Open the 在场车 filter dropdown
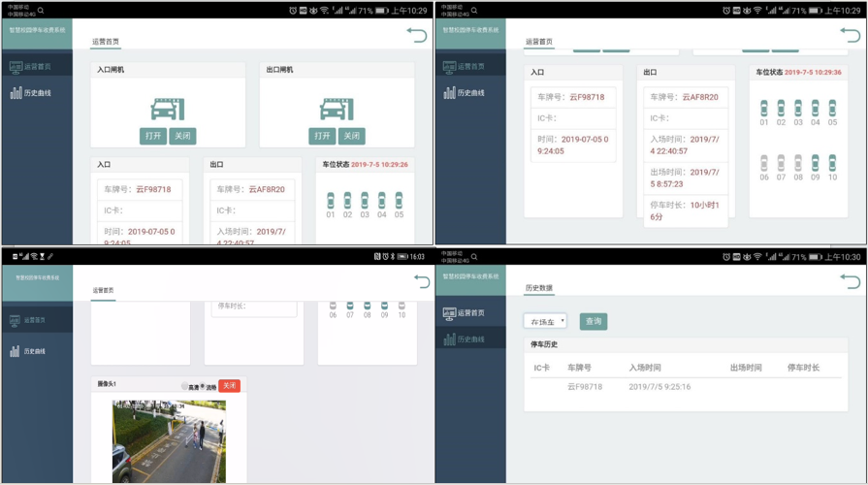868x485 pixels. tap(545, 322)
